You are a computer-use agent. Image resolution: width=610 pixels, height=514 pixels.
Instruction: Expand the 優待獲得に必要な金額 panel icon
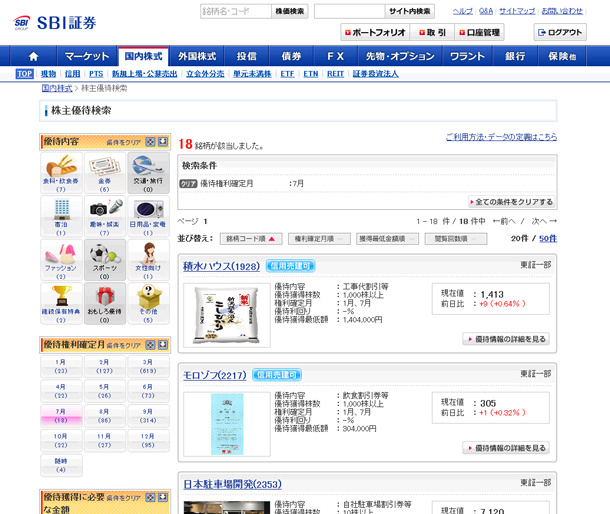point(163,497)
